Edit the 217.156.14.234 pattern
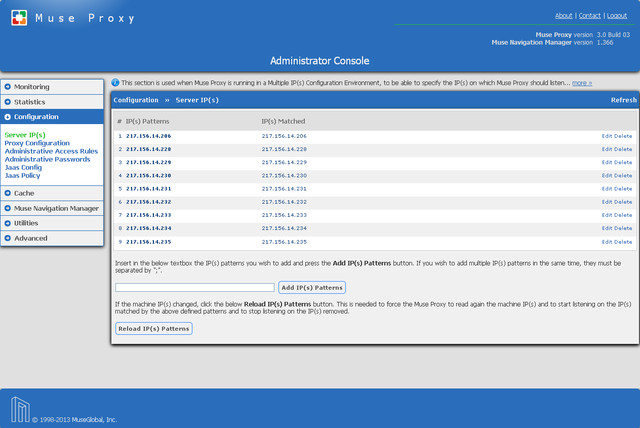Image resolution: width=640 pixels, height=428 pixels. pyautogui.click(x=607, y=228)
